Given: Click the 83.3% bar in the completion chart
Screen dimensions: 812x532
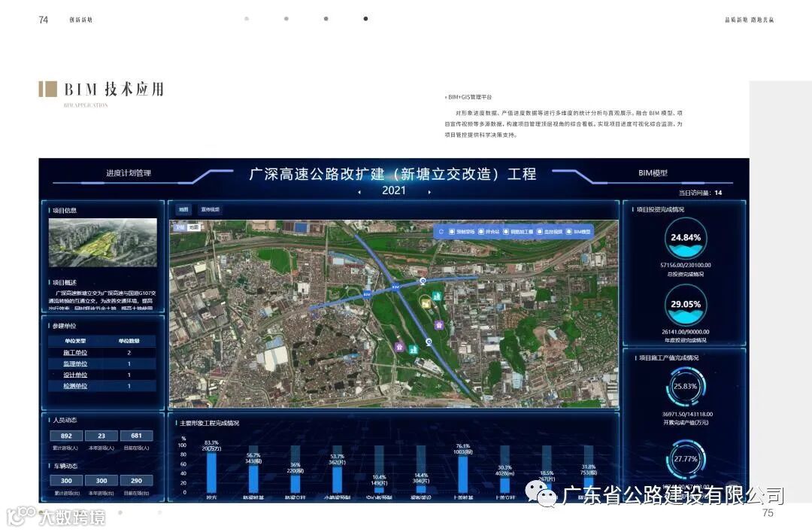Looking at the screenshot, I should click(x=211, y=473).
